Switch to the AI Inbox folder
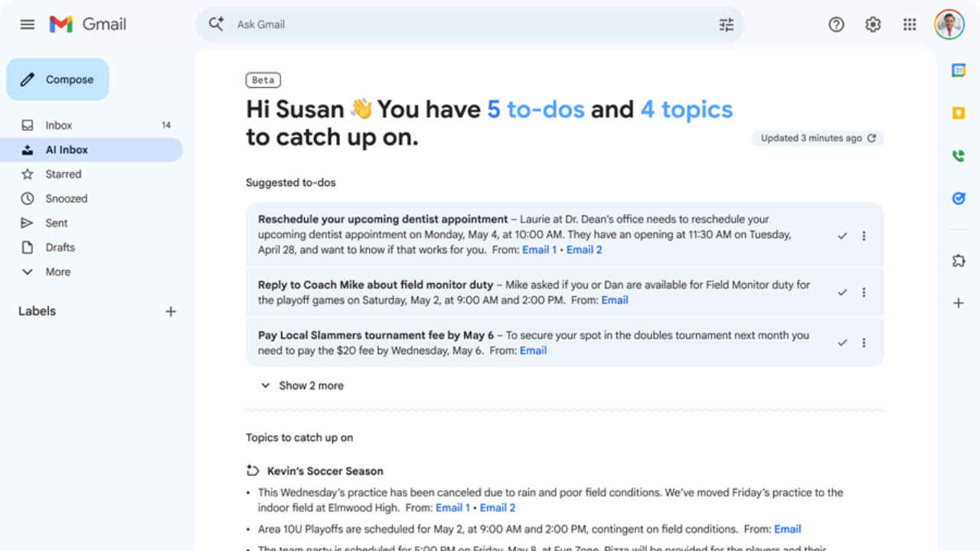The image size is (980, 551). pos(67,150)
